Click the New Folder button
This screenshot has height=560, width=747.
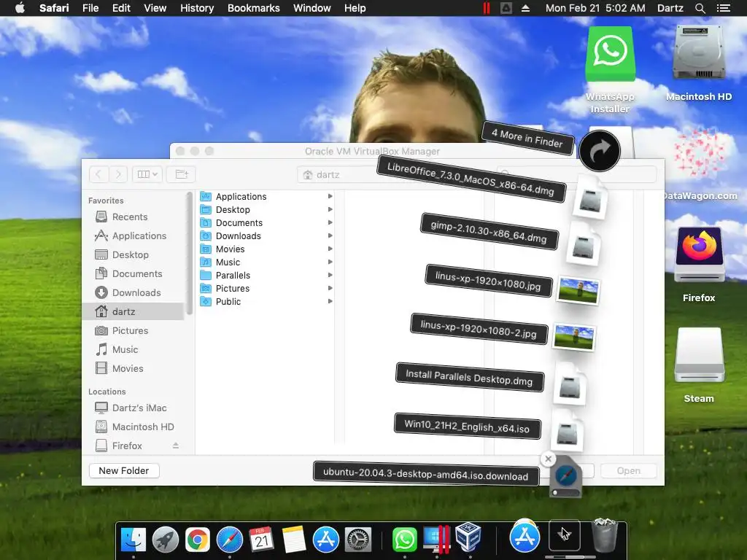(124, 470)
